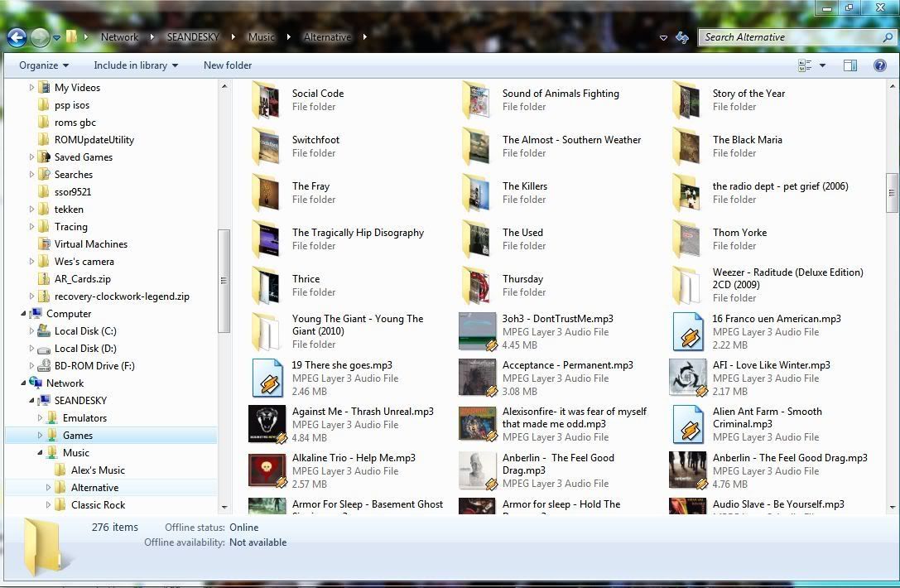
Task: Select Weezer Raditude folder icon
Action: [x=686, y=286]
